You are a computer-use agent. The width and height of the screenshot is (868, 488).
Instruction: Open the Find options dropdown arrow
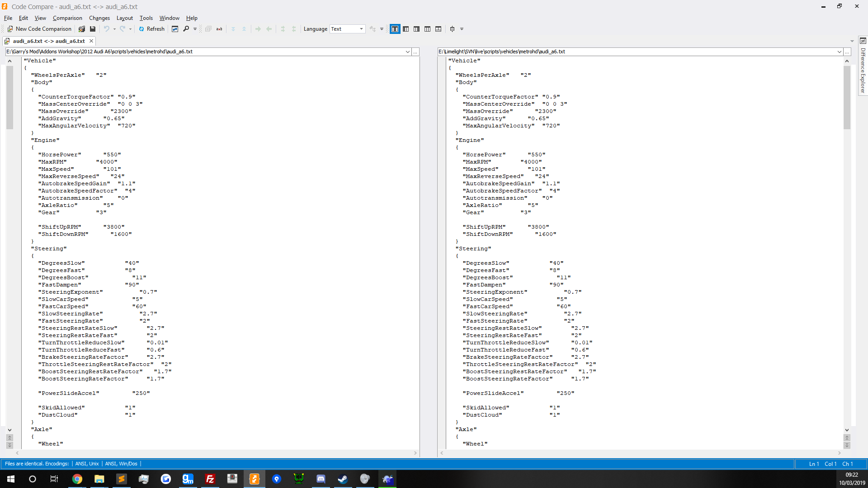pos(195,29)
